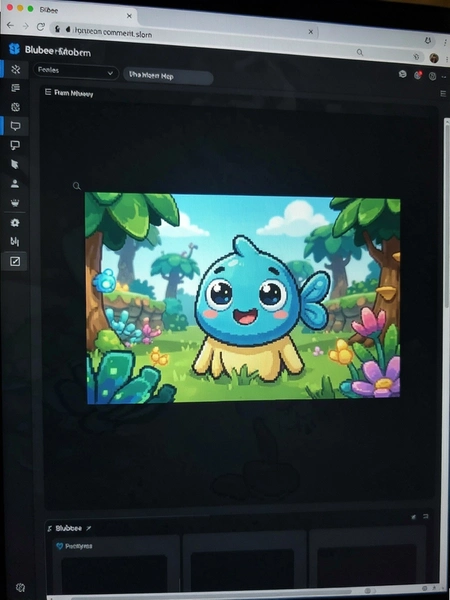Click the circular icon beside the notifications badge
450x600 pixels.
[432, 76]
